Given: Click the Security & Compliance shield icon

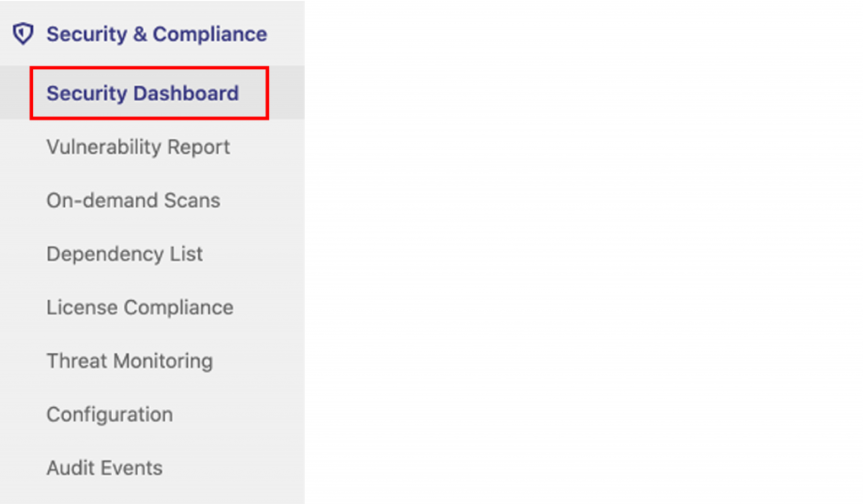Looking at the screenshot, I should click(23, 35).
